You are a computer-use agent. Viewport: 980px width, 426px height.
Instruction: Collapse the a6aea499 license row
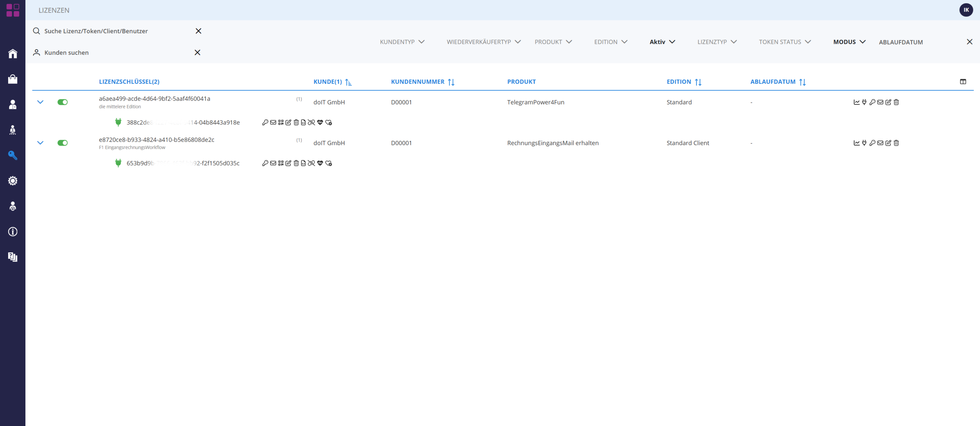click(40, 102)
